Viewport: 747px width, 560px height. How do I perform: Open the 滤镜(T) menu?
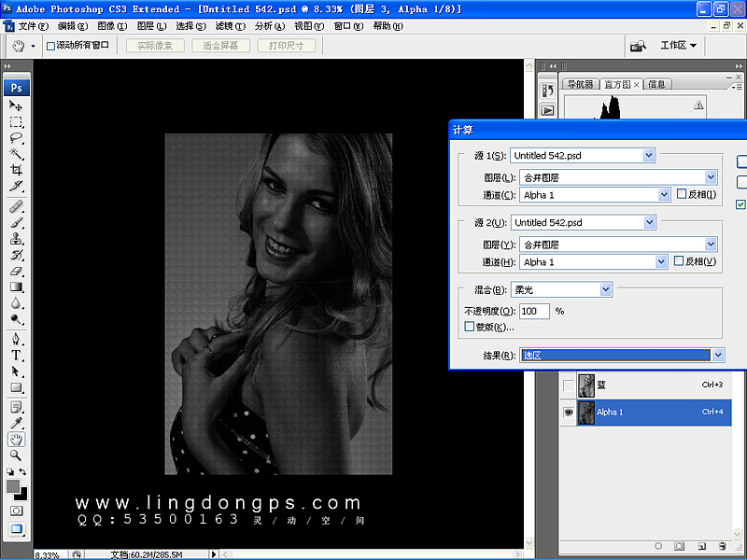(x=231, y=26)
